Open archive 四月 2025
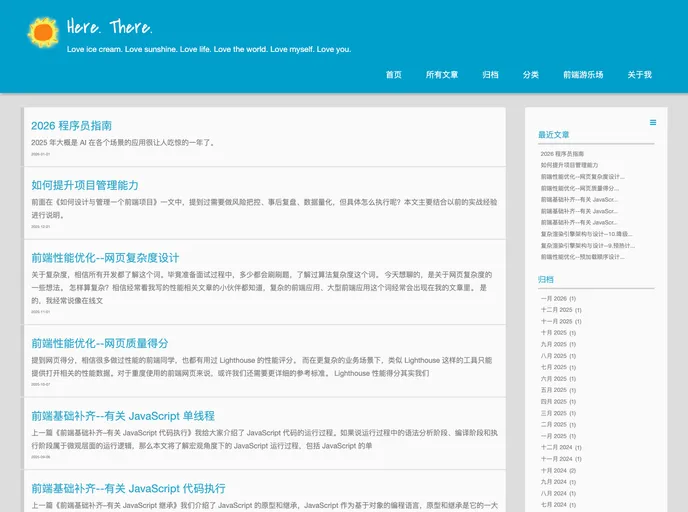Image resolution: width=688 pixels, height=512 pixels. click(x=554, y=402)
